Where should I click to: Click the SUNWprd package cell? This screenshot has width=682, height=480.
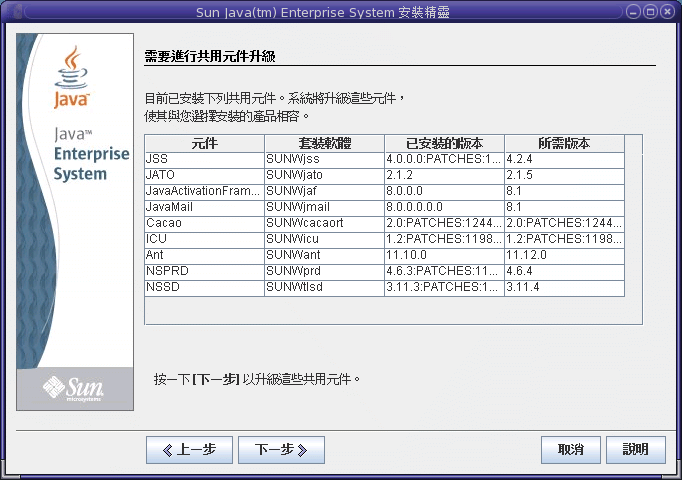coord(324,272)
